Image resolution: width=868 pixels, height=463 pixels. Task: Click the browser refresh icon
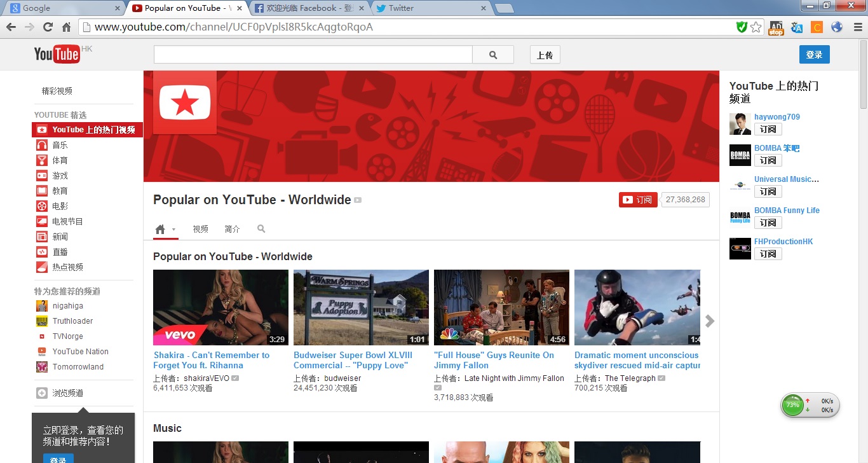48,27
